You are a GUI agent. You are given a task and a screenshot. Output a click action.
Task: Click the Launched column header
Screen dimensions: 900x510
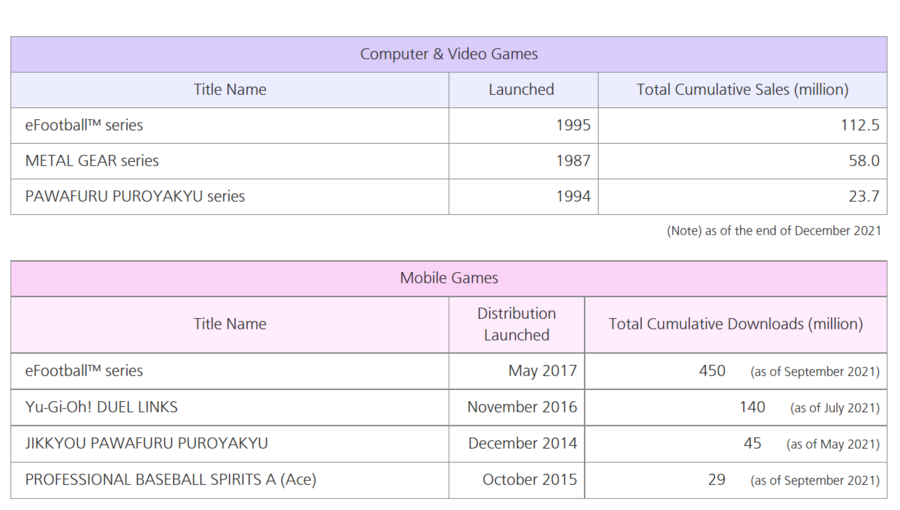[523, 90]
